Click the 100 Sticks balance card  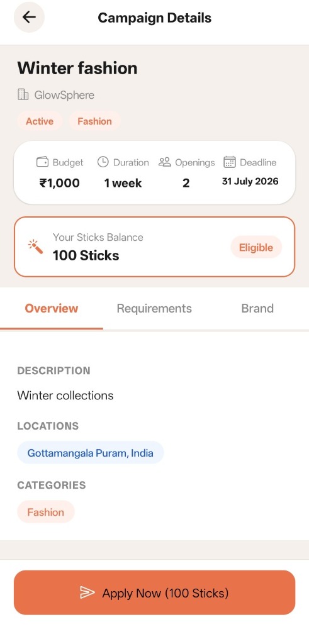click(155, 247)
